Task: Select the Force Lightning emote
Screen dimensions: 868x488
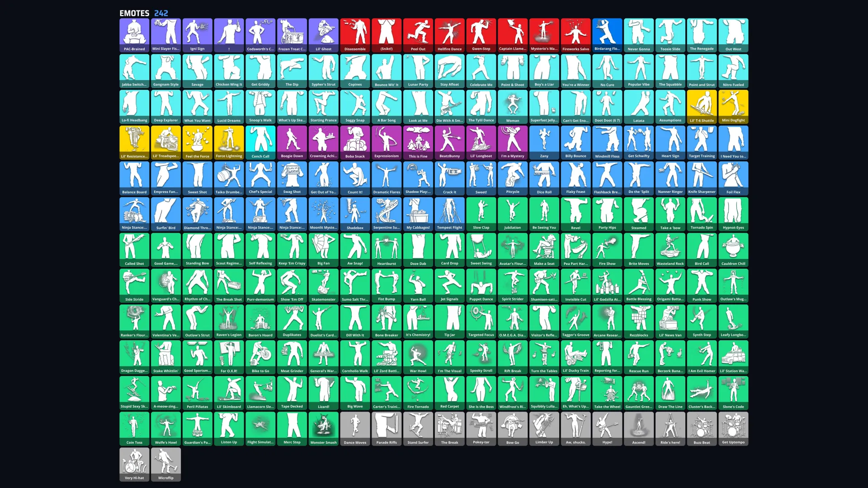Action: (229, 142)
